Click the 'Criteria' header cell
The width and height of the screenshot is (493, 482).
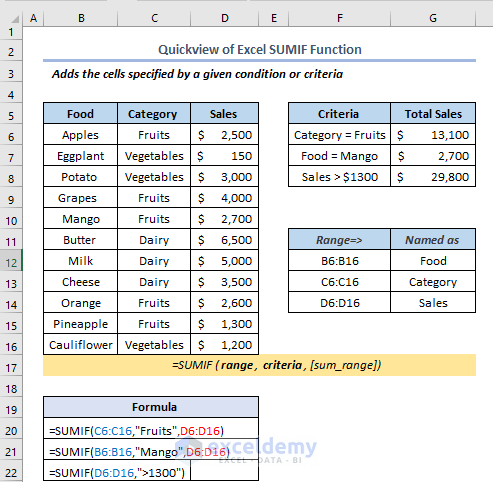click(339, 113)
